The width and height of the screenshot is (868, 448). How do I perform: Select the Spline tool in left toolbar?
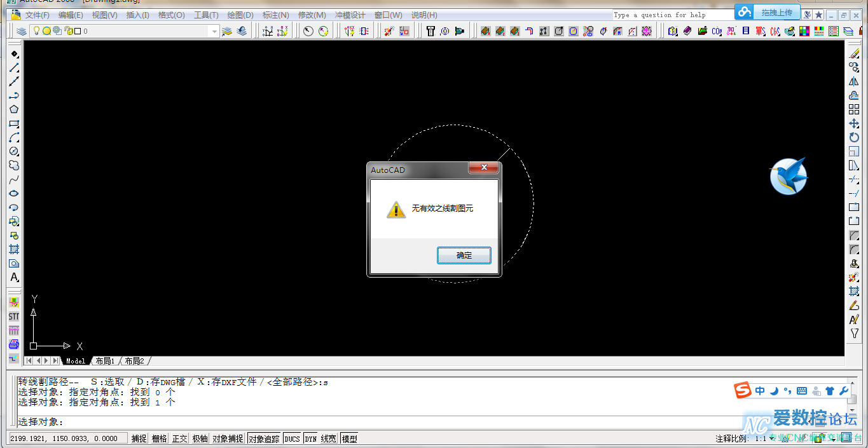coord(14,179)
